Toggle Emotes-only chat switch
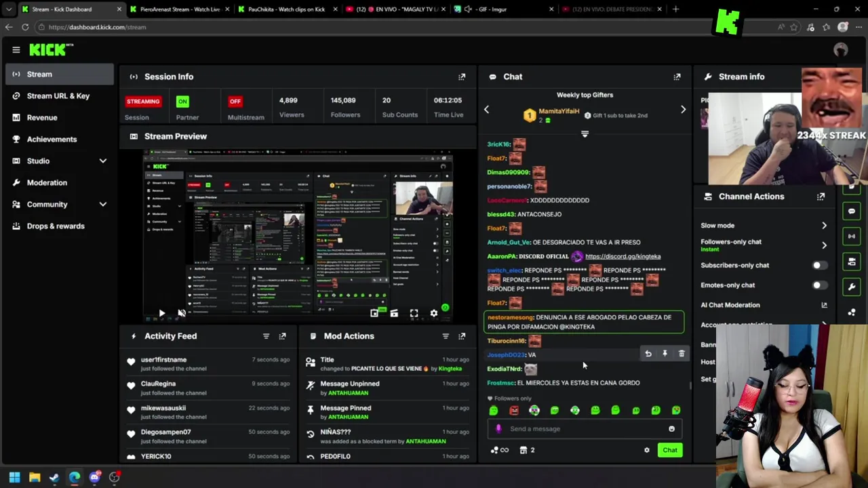 point(819,285)
